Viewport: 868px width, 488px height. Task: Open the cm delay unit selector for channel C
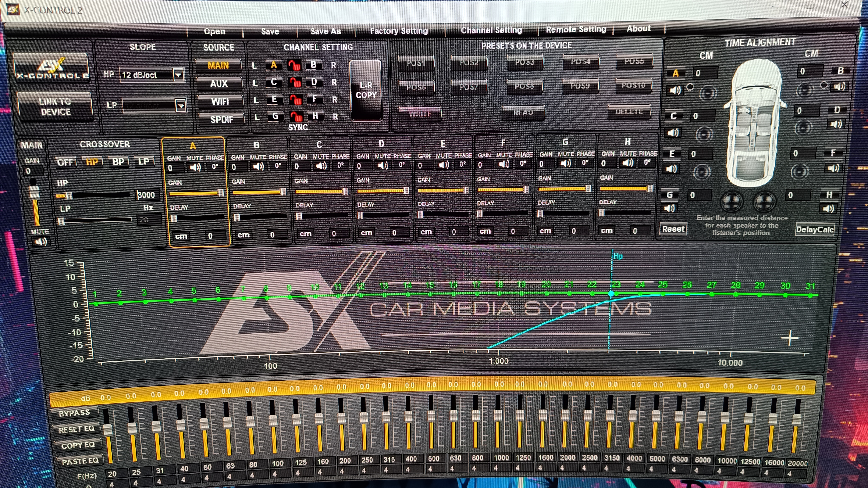305,233
